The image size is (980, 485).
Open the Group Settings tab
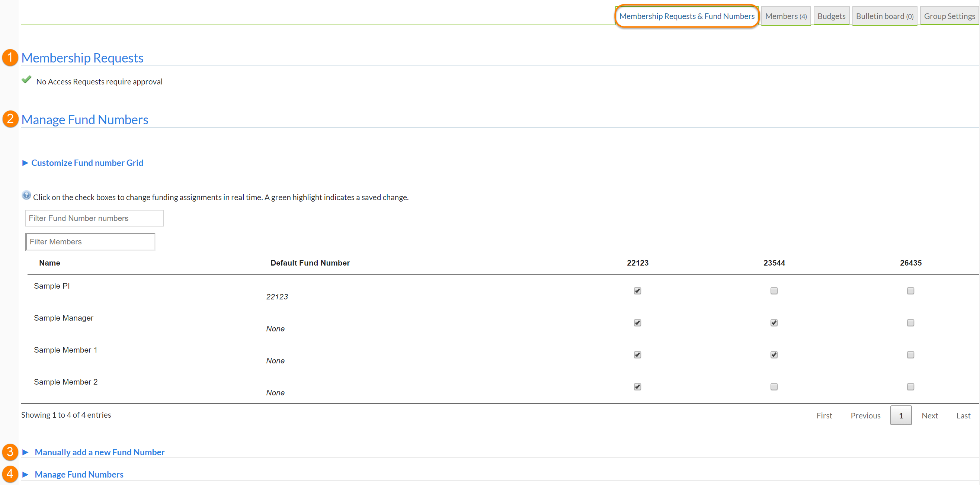pos(949,16)
